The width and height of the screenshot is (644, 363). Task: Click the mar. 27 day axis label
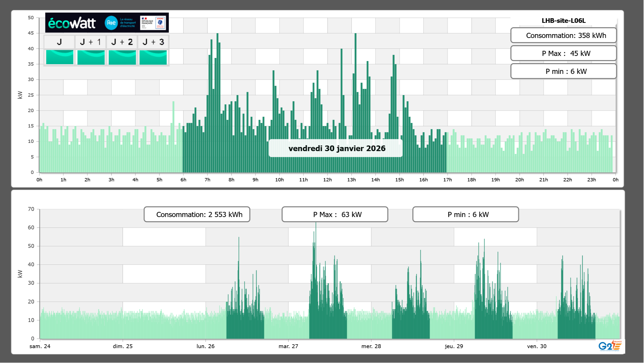click(x=288, y=346)
